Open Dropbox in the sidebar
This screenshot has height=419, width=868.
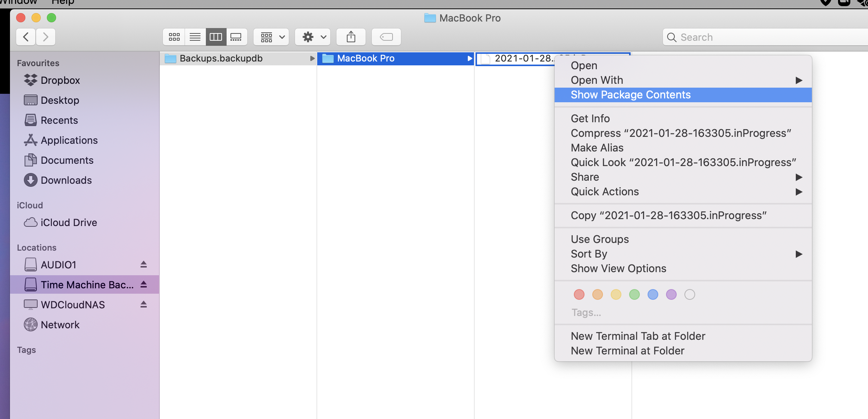click(60, 80)
